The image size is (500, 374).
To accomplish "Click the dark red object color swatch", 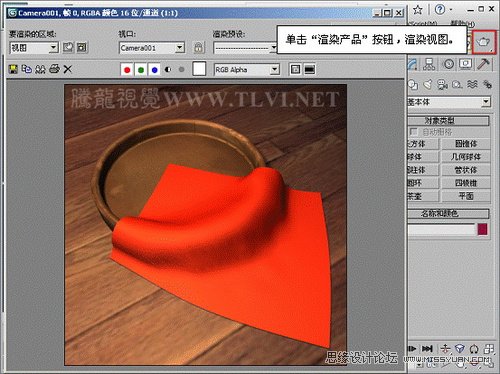I will coord(483,229).
